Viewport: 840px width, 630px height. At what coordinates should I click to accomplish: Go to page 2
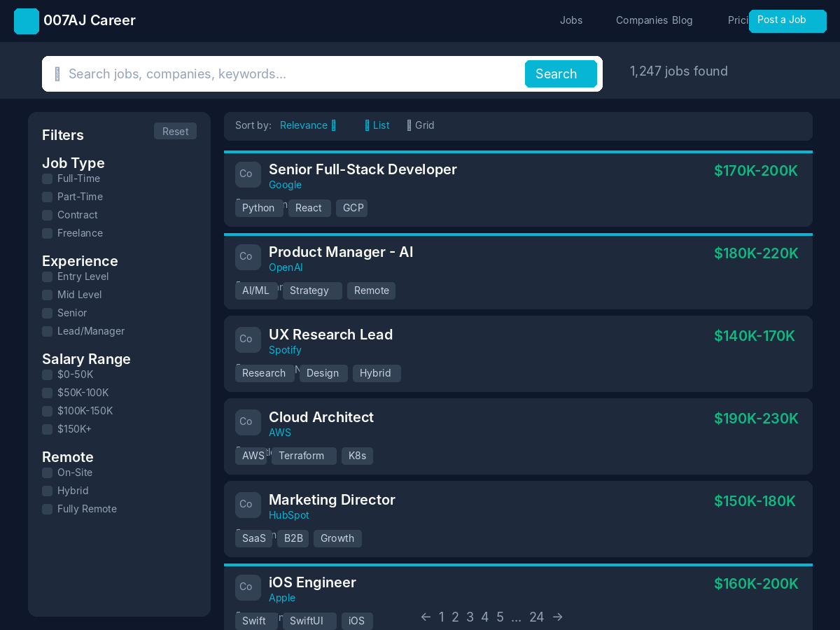455,617
